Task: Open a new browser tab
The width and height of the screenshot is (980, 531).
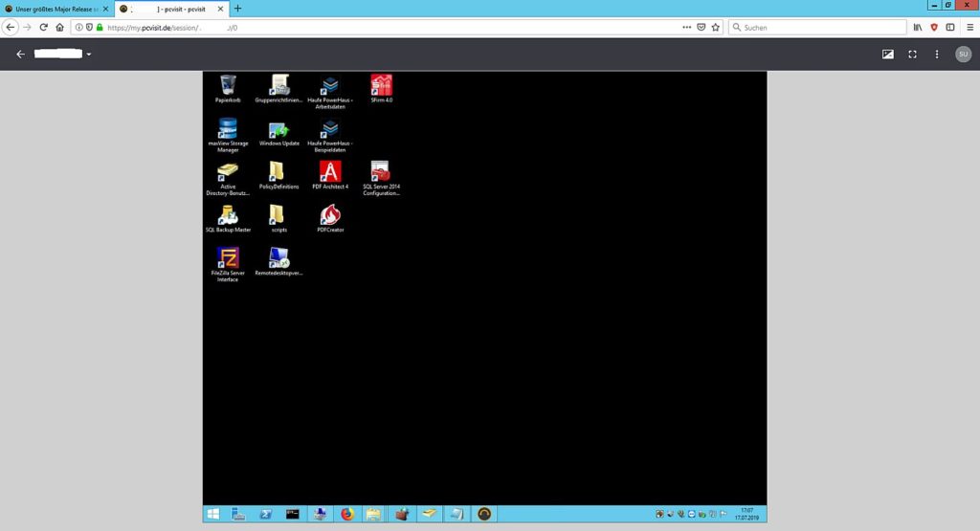Action: (237, 9)
